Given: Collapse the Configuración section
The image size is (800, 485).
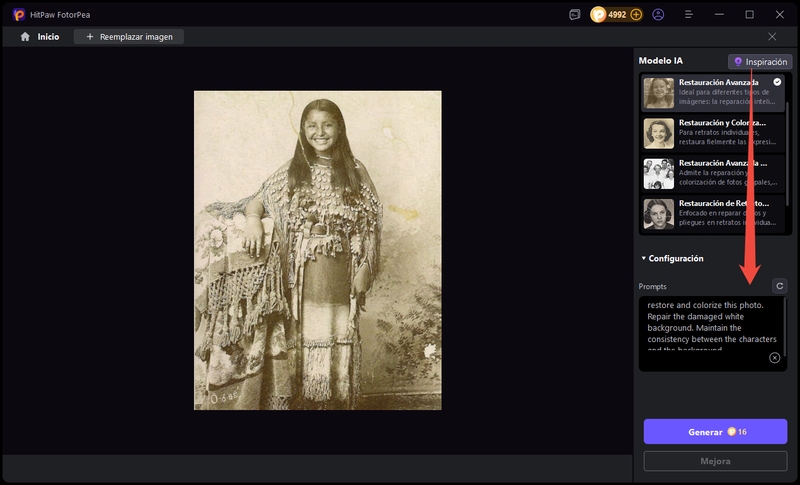Looking at the screenshot, I should (x=672, y=259).
